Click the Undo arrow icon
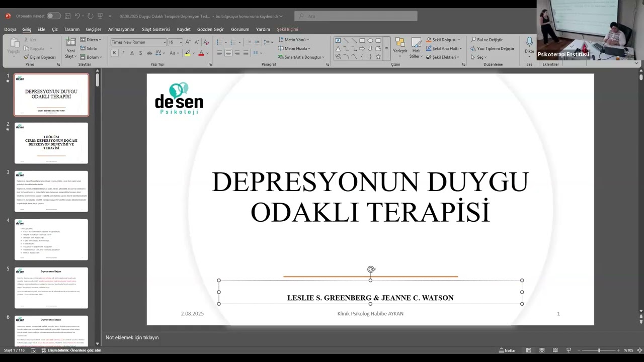The height and width of the screenshot is (362, 644). pyautogui.click(x=78, y=16)
